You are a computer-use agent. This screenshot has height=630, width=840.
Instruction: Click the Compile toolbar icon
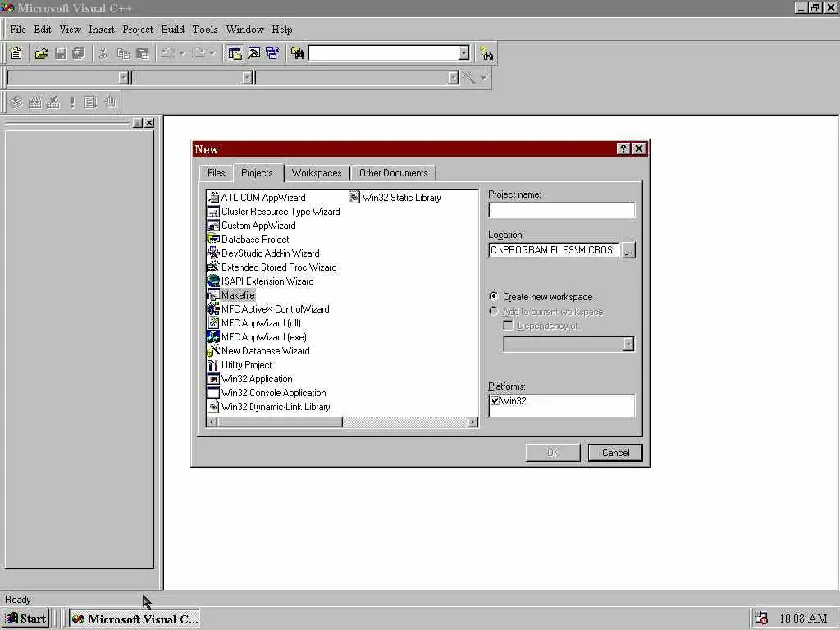[x=16, y=103]
